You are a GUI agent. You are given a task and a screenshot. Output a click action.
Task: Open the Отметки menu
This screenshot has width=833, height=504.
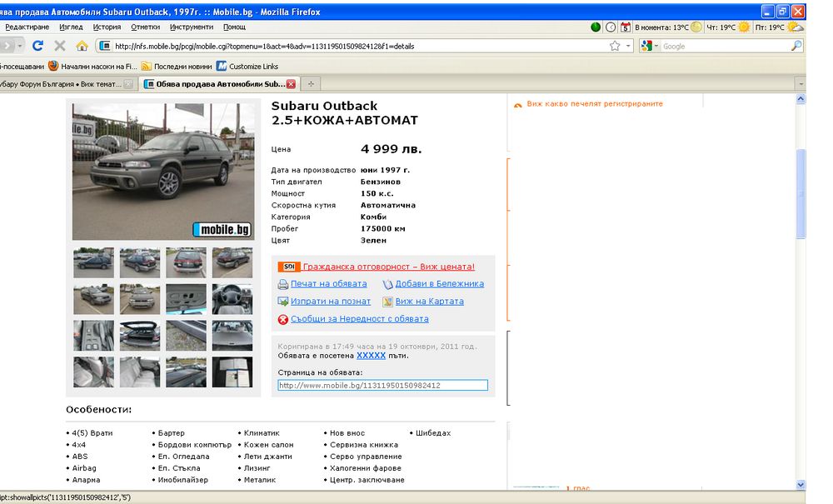coord(145,27)
